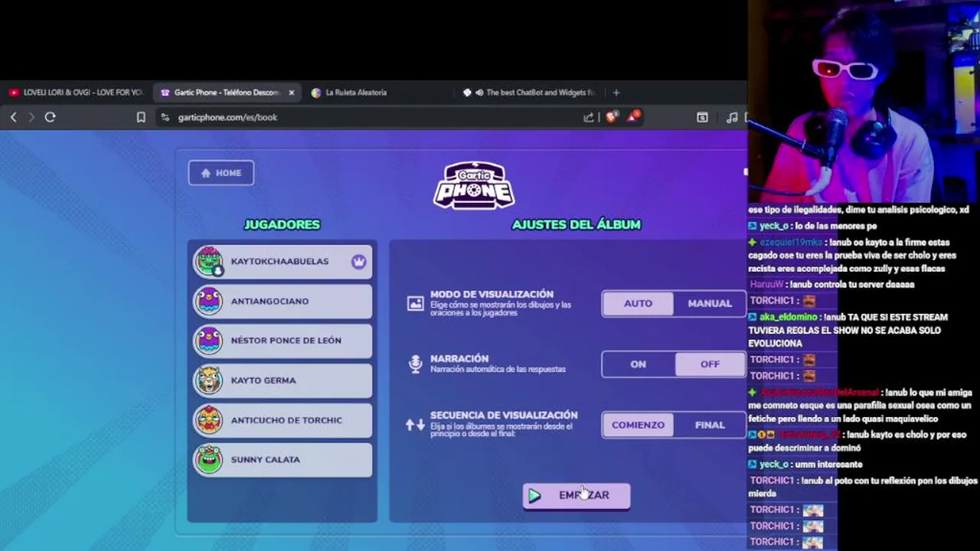Select the player row SUNNY CALATA
Screen dimensions: 980x551
[283, 460]
